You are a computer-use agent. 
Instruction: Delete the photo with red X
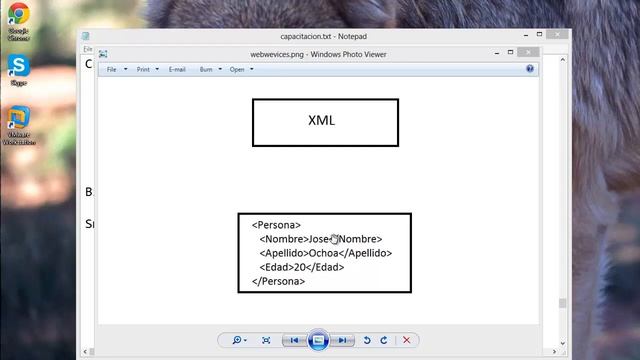pos(407,340)
